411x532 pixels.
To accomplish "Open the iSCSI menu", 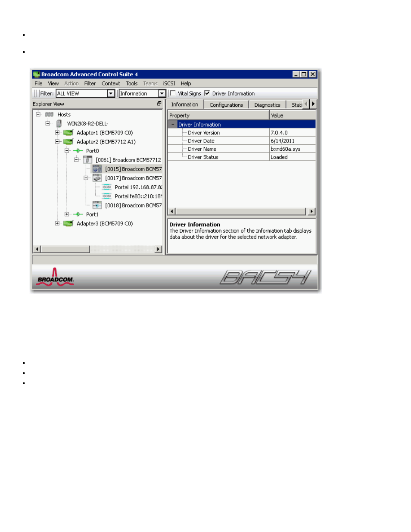I will click(169, 84).
